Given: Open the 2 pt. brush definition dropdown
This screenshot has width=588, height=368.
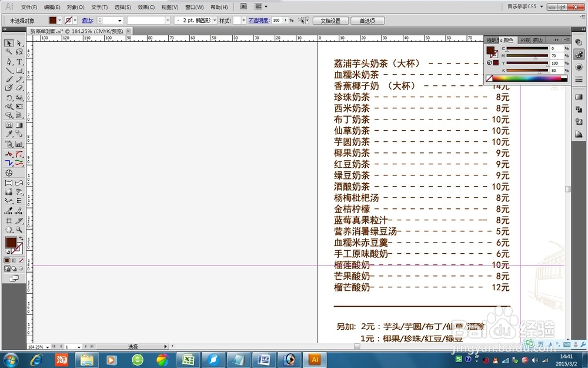Looking at the screenshot, I should tap(215, 21).
